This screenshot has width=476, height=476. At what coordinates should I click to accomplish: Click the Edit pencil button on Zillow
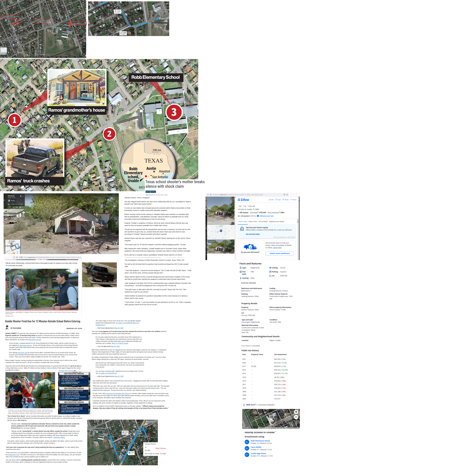[271, 200]
